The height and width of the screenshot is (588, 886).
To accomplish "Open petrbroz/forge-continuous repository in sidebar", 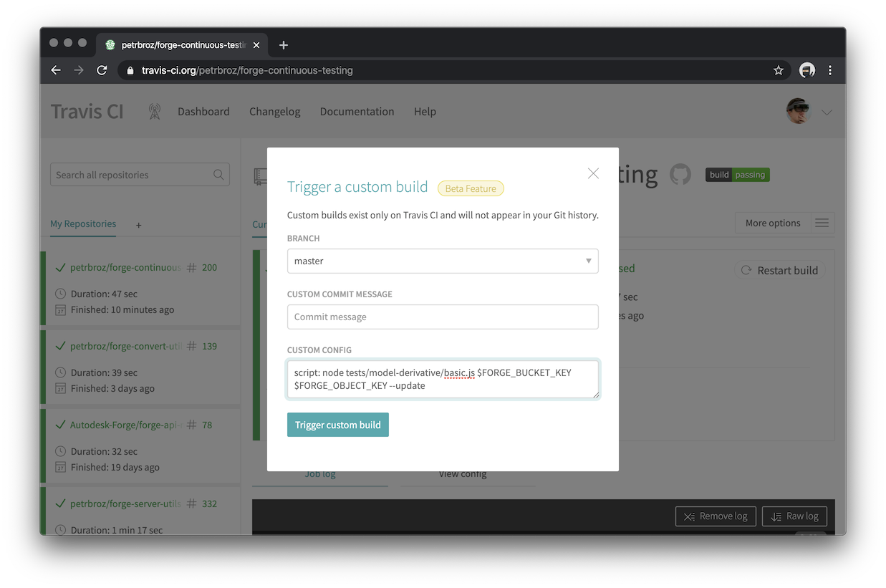I will 125,267.
